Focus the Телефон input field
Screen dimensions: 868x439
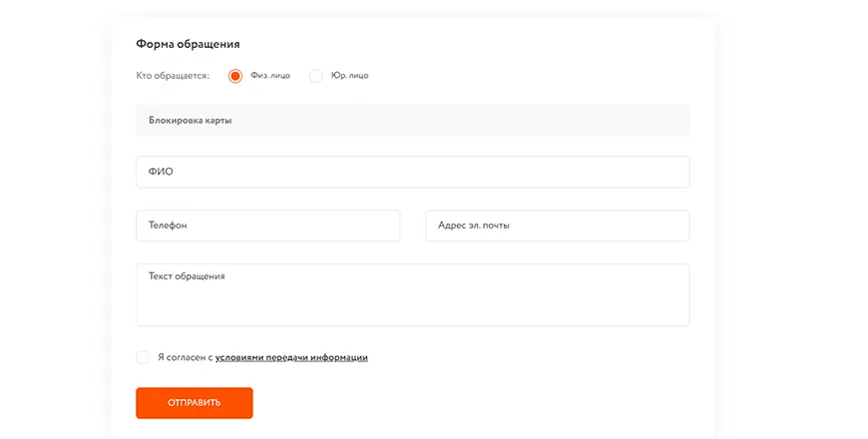(x=268, y=225)
